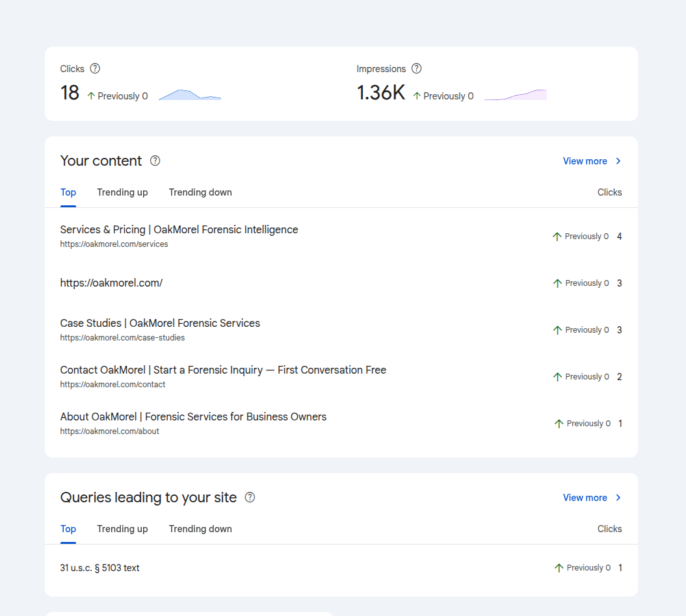
Task: Click the Impressions sparkline chart
Action: point(516,95)
